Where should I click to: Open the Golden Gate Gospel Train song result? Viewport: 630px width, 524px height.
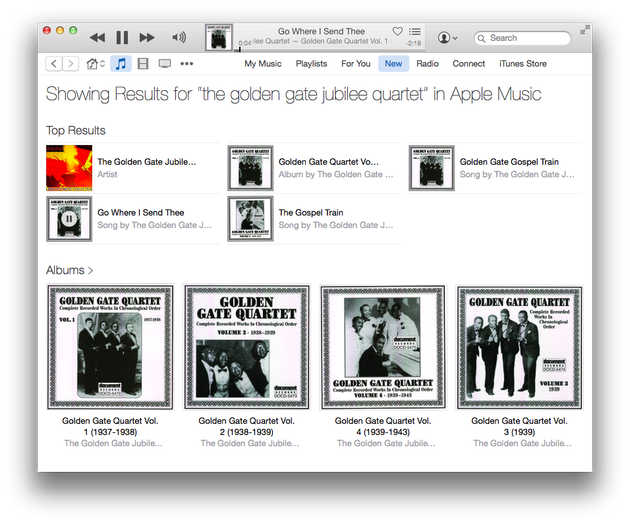509,162
